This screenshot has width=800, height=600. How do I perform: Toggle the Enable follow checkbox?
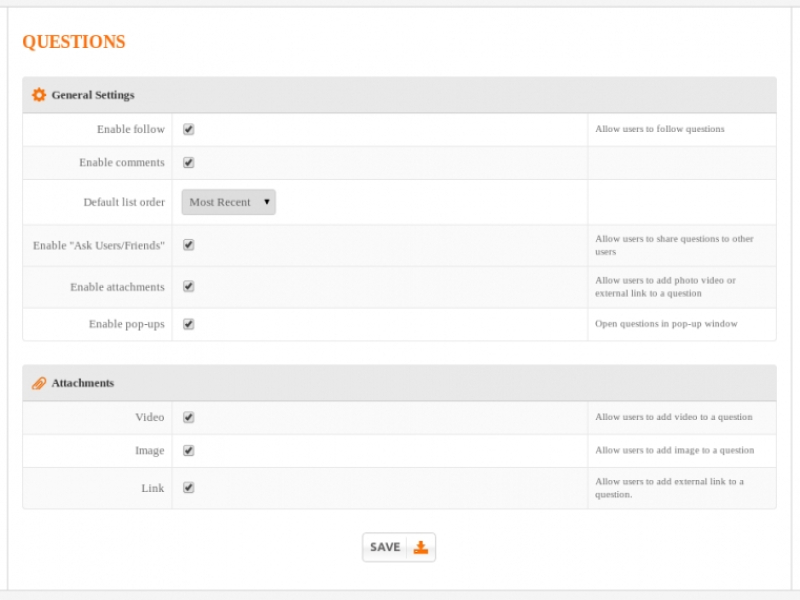(188, 129)
